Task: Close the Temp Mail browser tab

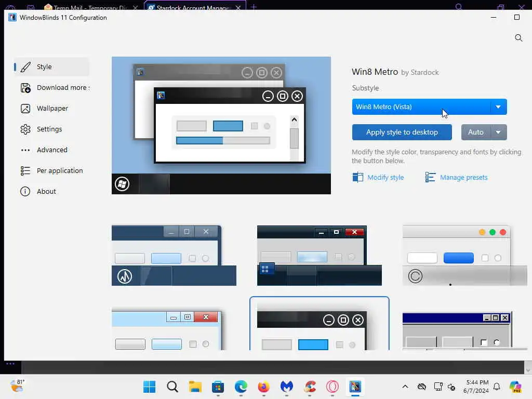Action: click(x=136, y=7)
